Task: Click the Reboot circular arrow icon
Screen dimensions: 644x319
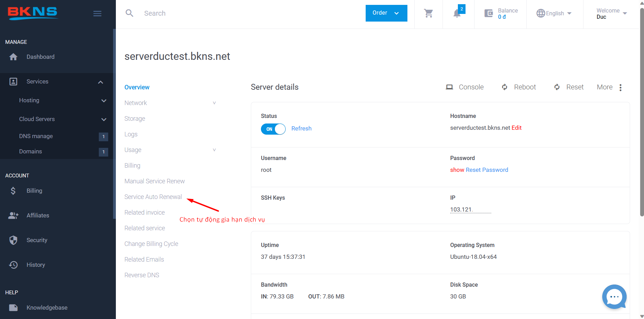Action: [x=504, y=87]
